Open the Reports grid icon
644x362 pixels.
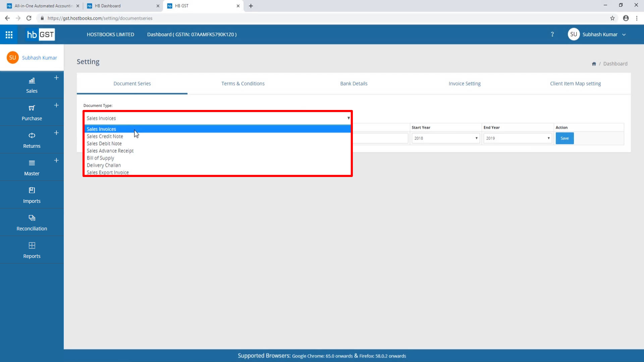32,246
